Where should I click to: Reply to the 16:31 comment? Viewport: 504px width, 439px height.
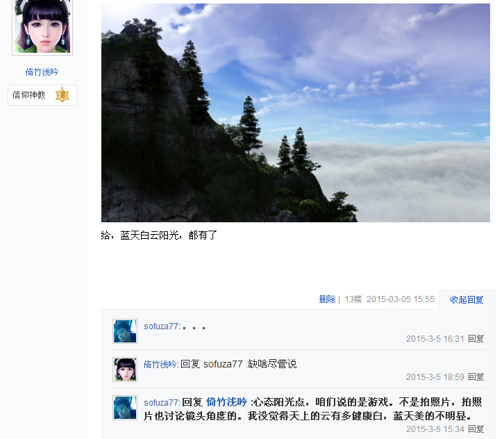(476, 339)
